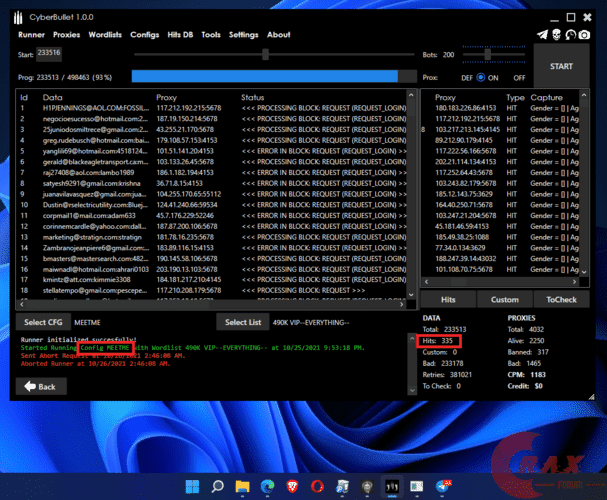Click the 'Aborted Runner' log line

[x=95, y=363]
